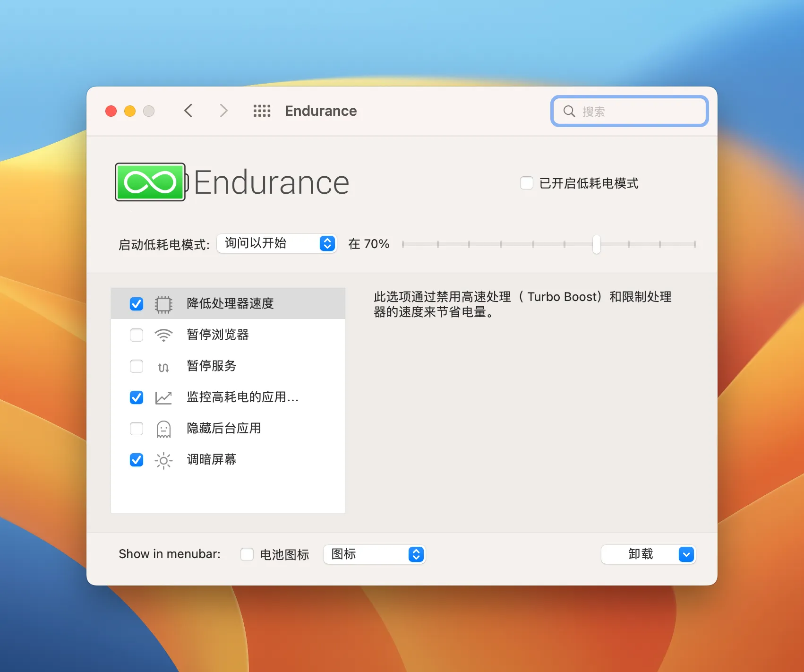Select the 监控高耗电的应用… row label
The height and width of the screenshot is (672, 804).
coord(243,397)
